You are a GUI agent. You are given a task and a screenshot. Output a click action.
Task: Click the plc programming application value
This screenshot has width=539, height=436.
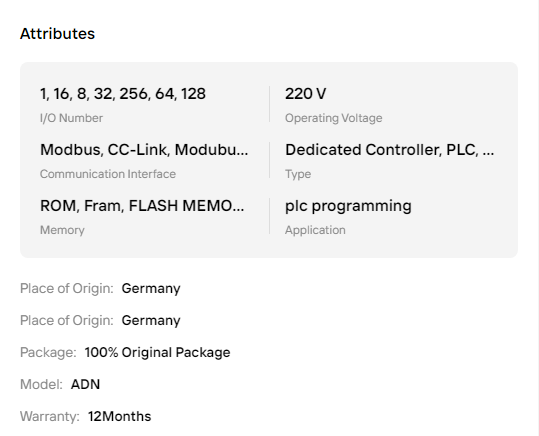pos(348,206)
